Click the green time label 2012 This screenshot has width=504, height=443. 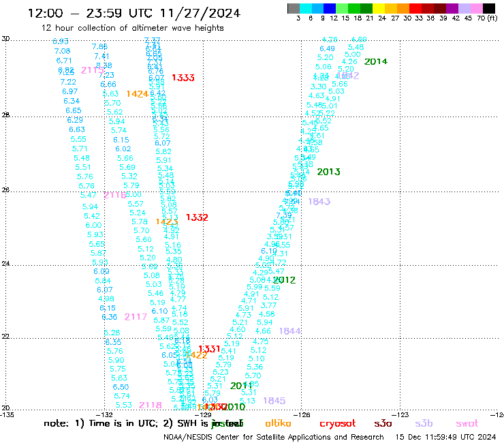click(x=284, y=280)
